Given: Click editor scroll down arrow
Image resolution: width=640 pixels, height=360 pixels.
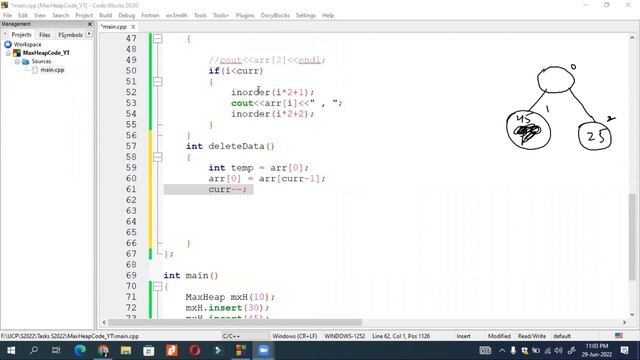Looking at the screenshot, I should pos(632,314).
